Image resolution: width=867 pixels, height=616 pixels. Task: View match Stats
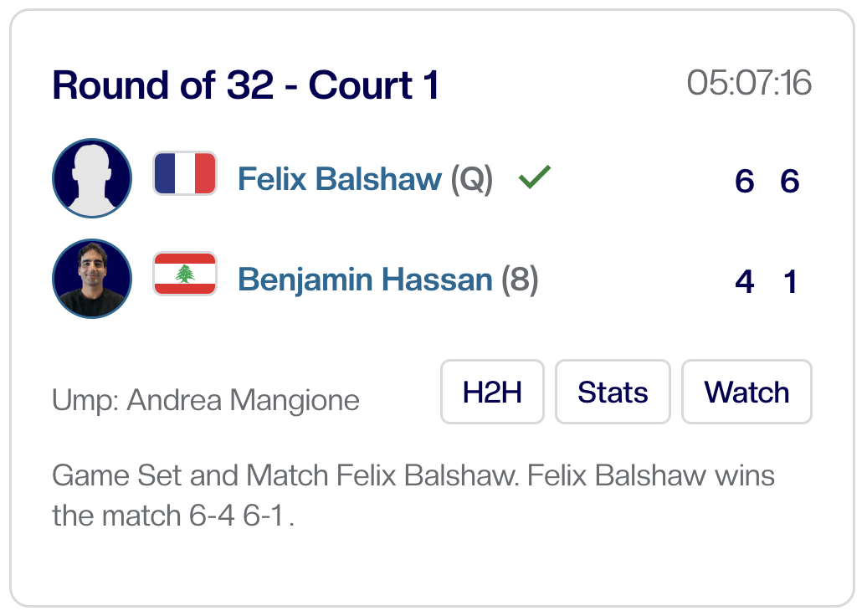(613, 392)
